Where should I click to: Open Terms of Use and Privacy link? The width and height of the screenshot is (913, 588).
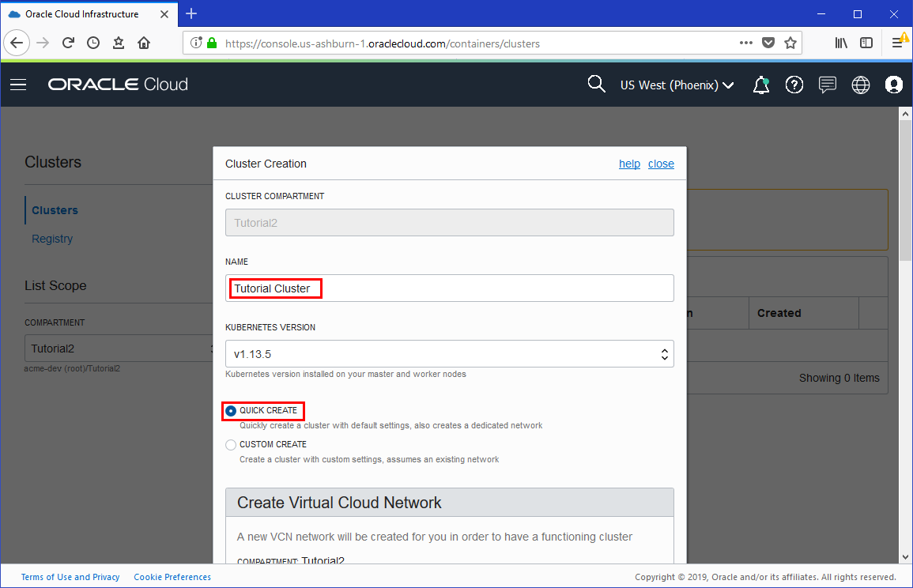[70, 577]
